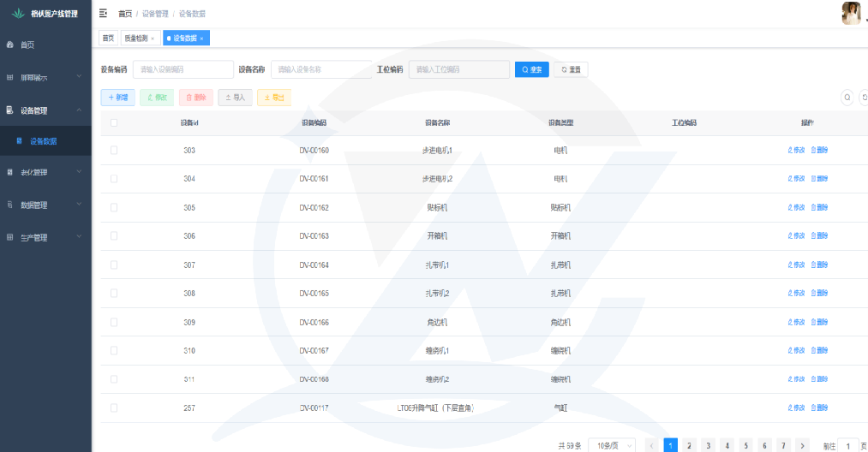Click 修改 for device DV-00167

796,350
